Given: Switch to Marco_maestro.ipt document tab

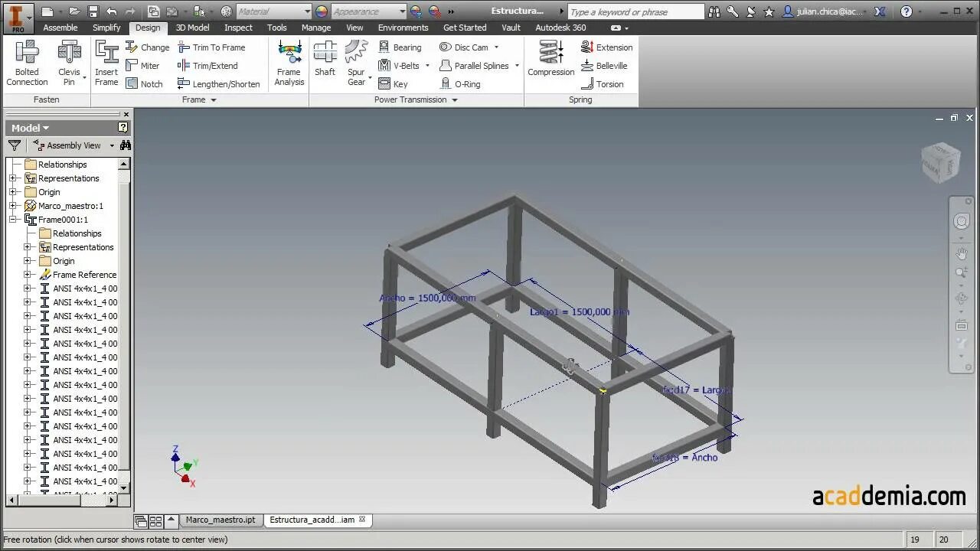Looking at the screenshot, I should 220,520.
